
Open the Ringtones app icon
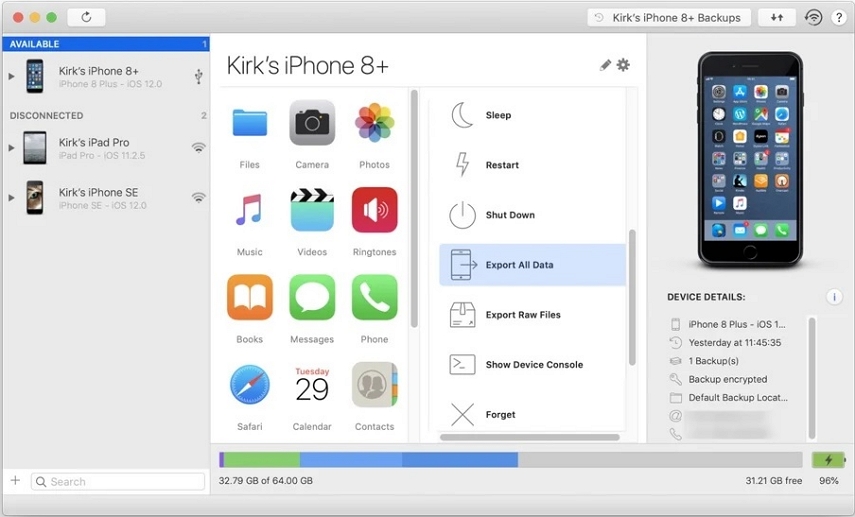pyautogui.click(x=375, y=210)
